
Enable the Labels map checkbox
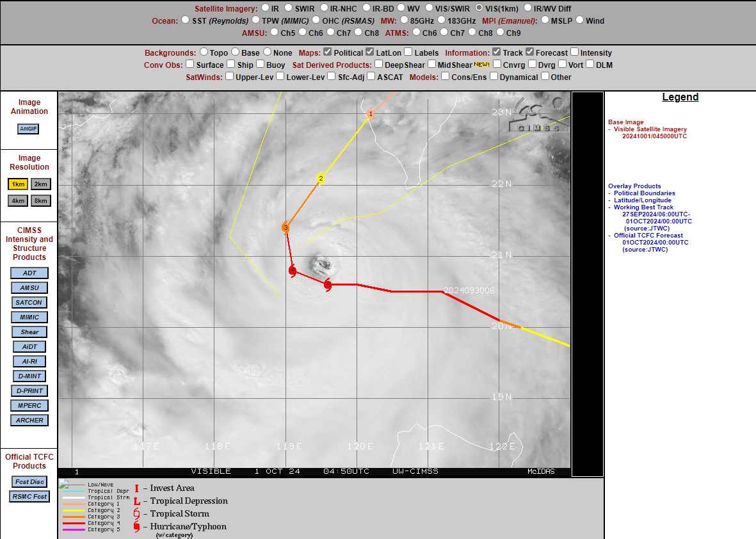click(x=408, y=52)
